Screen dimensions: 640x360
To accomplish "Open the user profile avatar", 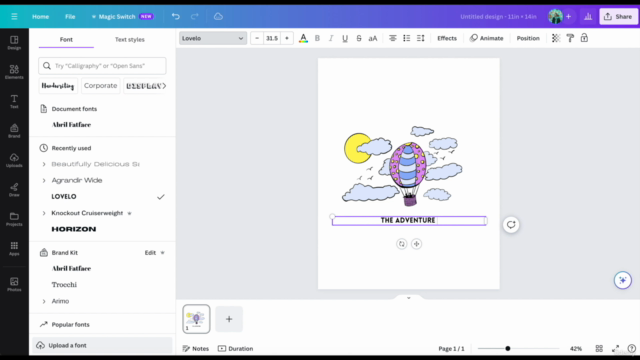I will pos(555,16).
